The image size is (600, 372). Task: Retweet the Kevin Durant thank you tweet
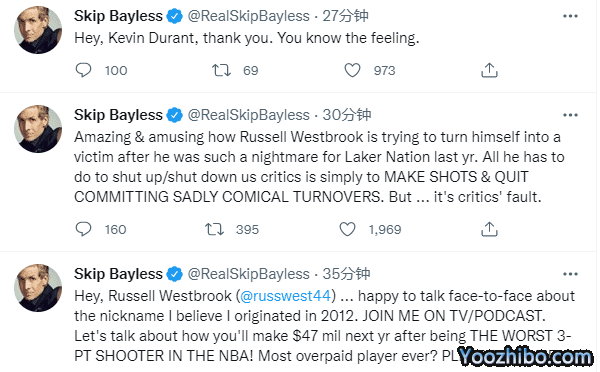point(222,70)
